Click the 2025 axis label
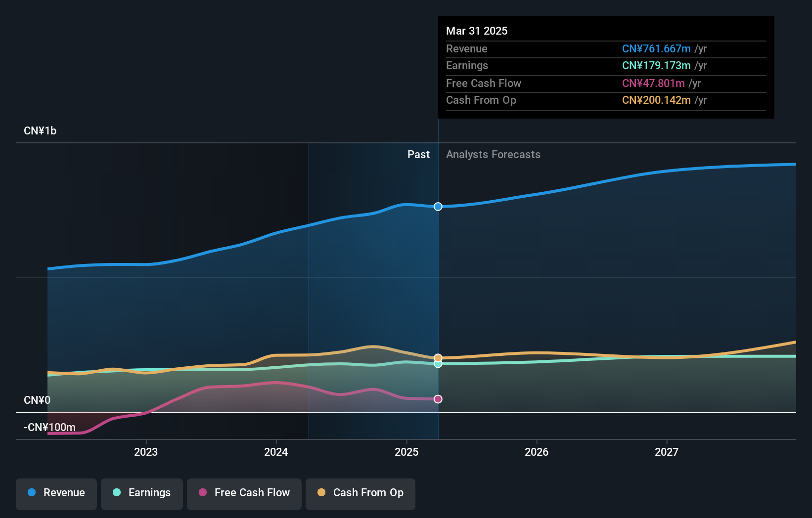This screenshot has height=518, width=812. point(406,452)
